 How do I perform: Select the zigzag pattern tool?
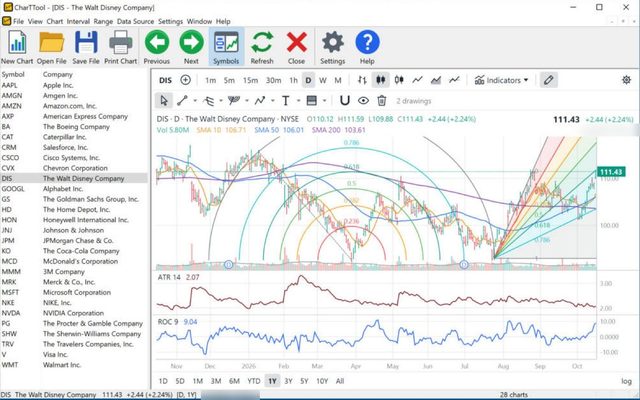click(260, 100)
